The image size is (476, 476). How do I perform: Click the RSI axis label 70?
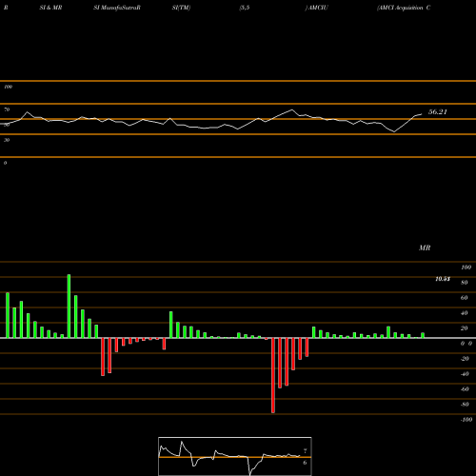(x=7, y=109)
